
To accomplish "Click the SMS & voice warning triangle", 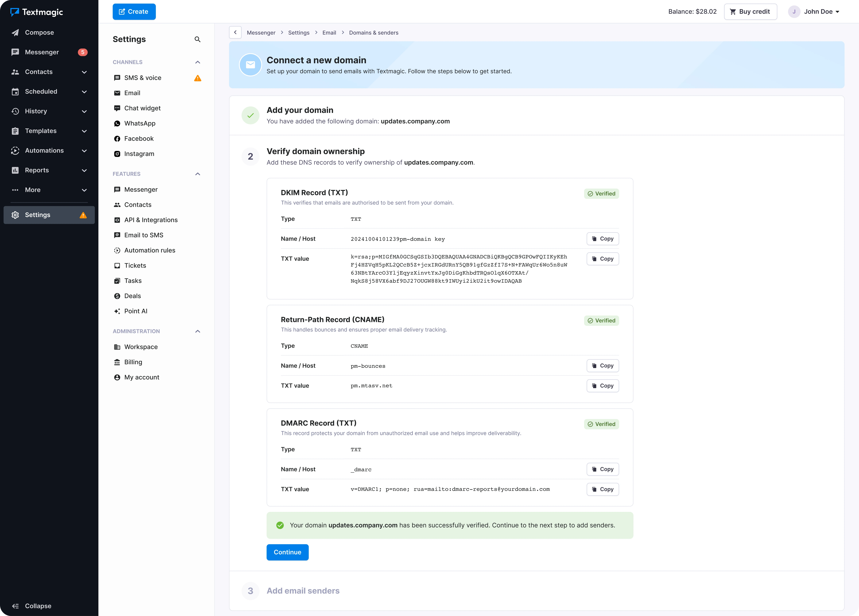I will (197, 78).
